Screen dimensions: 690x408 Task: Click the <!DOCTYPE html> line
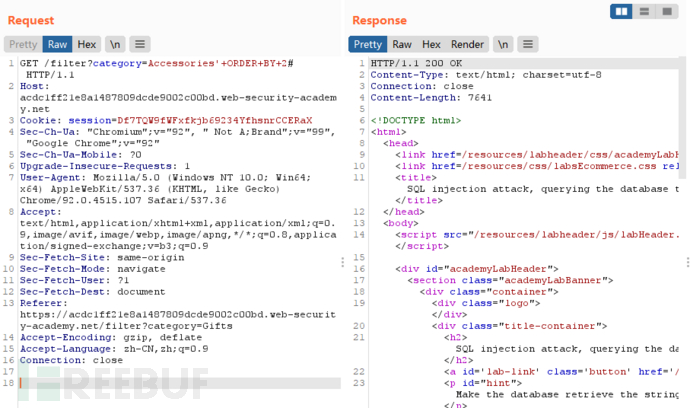coord(416,121)
